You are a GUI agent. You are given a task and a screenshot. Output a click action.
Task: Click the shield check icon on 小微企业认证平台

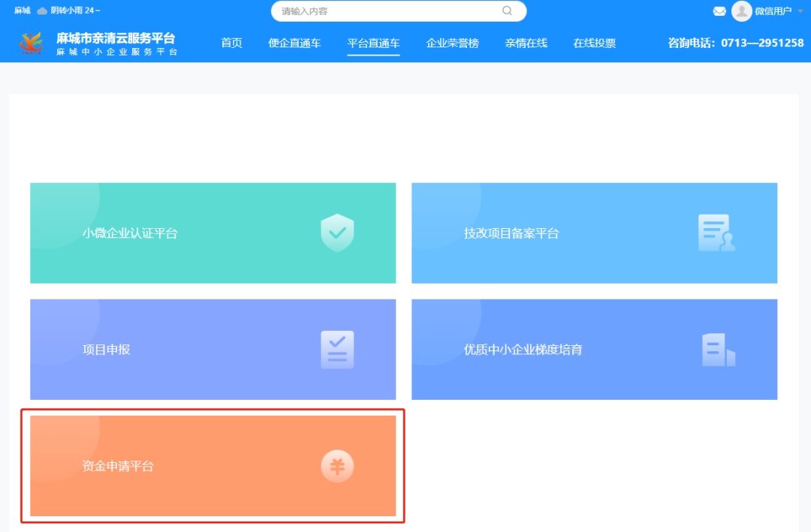336,233
